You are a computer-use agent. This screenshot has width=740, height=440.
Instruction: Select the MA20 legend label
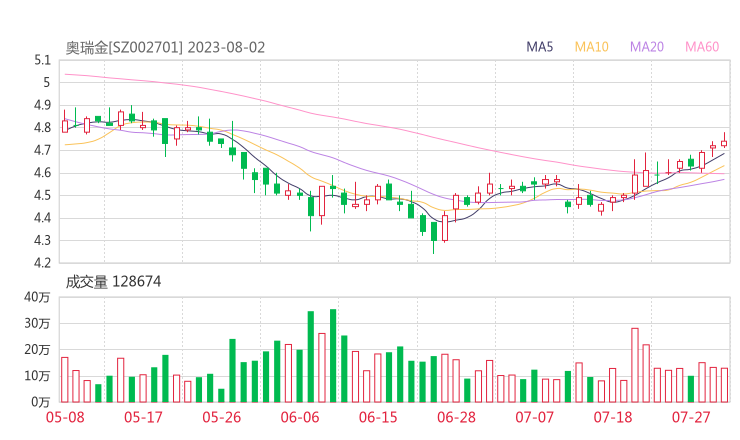647,47
